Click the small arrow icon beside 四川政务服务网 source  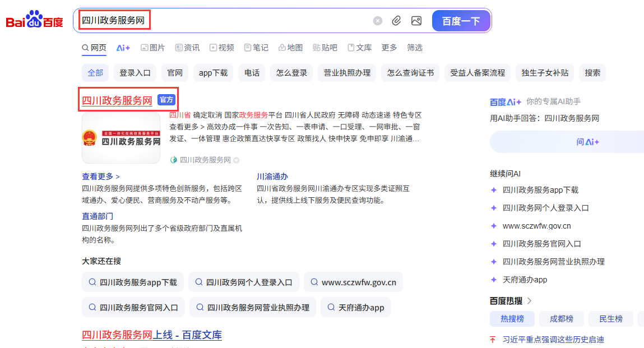[x=237, y=160]
